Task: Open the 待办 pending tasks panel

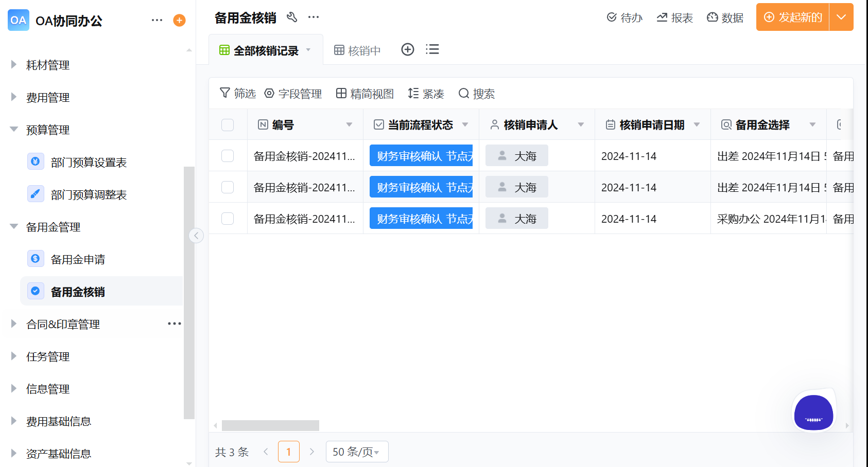Action: click(x=624, y=17)
